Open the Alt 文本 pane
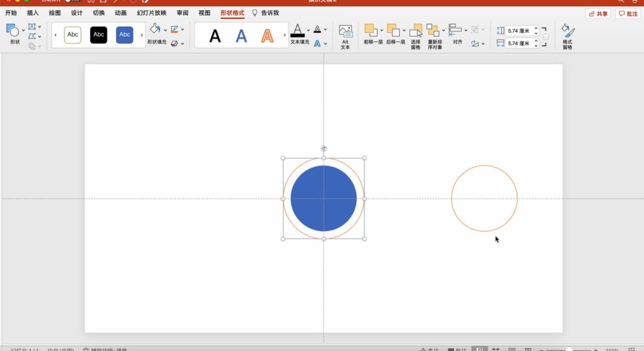The image size is (644, 351). pyautogui.click(x=345, y=36)
